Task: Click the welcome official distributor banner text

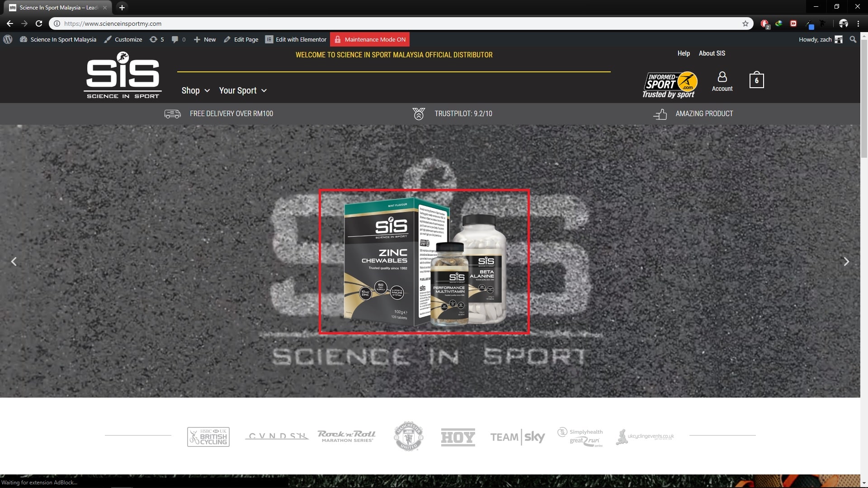Action: click(394, 55)
